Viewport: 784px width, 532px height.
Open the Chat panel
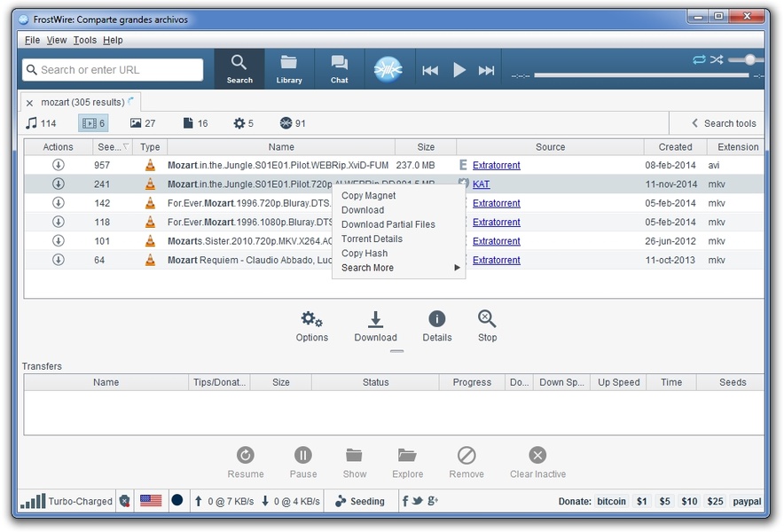339,68
